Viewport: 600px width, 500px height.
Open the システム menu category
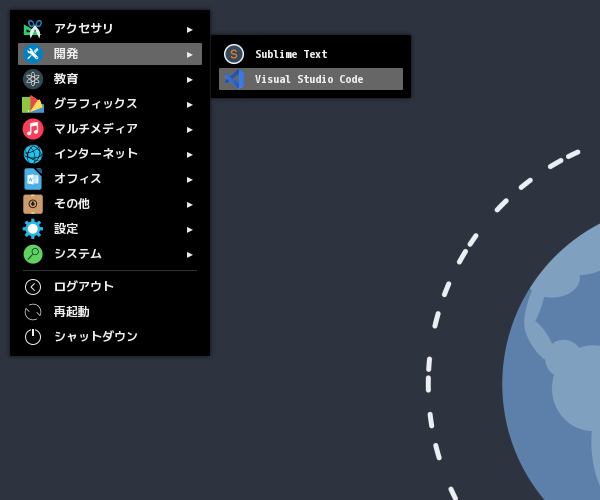(x=110, y=254)
